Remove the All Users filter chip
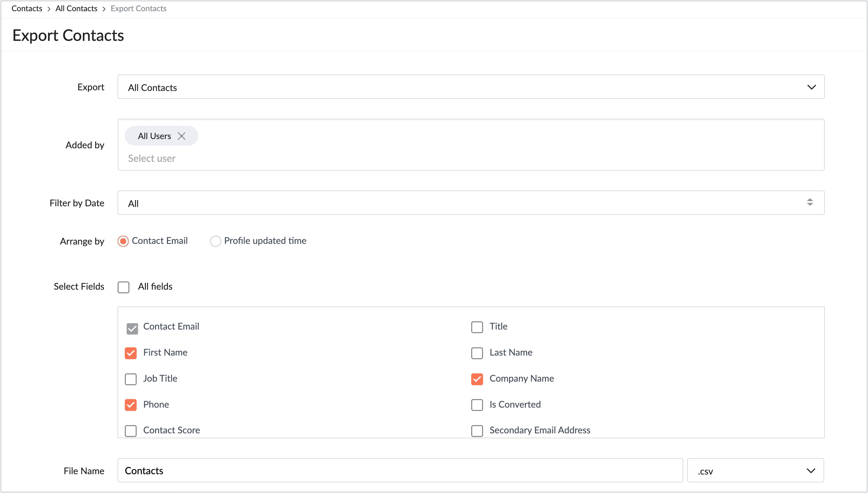Screen dimensions: 868x493 181,136
